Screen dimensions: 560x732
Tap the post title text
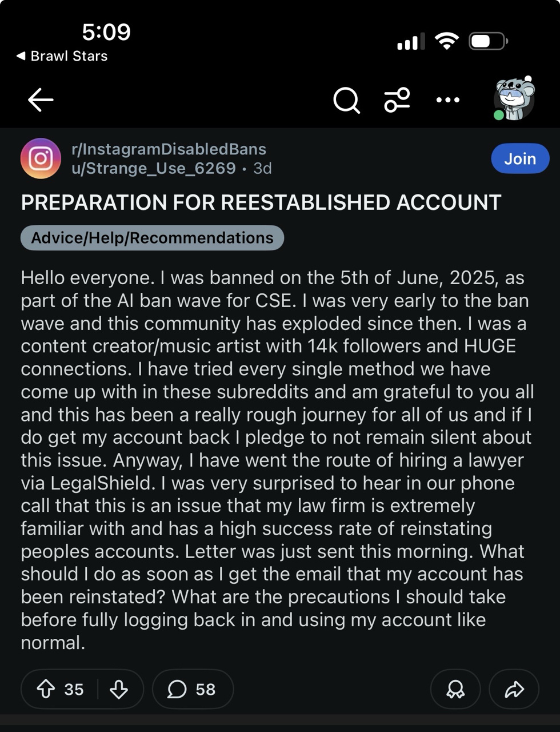[261, 202]
